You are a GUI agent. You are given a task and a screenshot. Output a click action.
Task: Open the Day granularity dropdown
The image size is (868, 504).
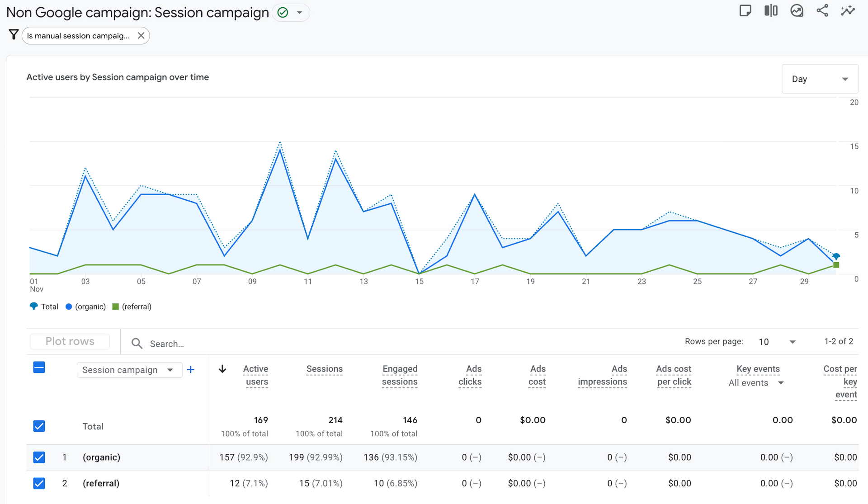pos(820,79)
